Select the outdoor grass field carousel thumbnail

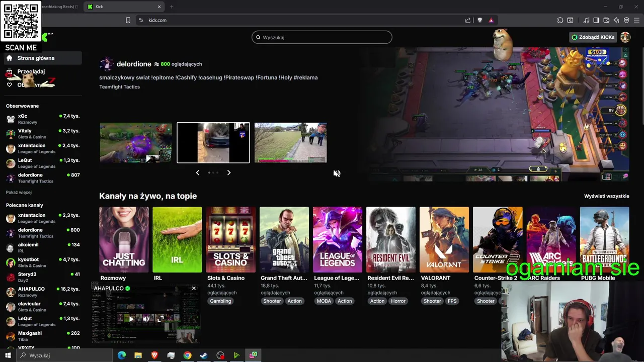pyautogui.click(x=291, y=143)
